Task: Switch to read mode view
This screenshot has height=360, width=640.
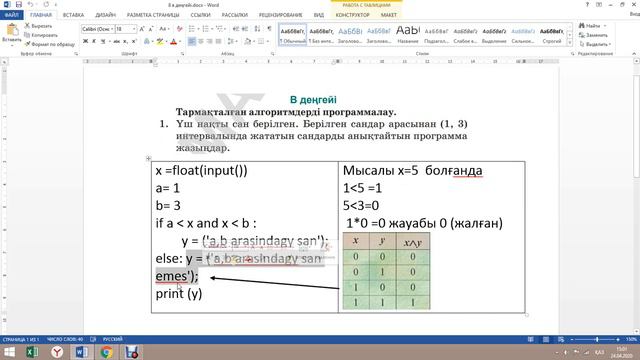Action: (530, 339)
